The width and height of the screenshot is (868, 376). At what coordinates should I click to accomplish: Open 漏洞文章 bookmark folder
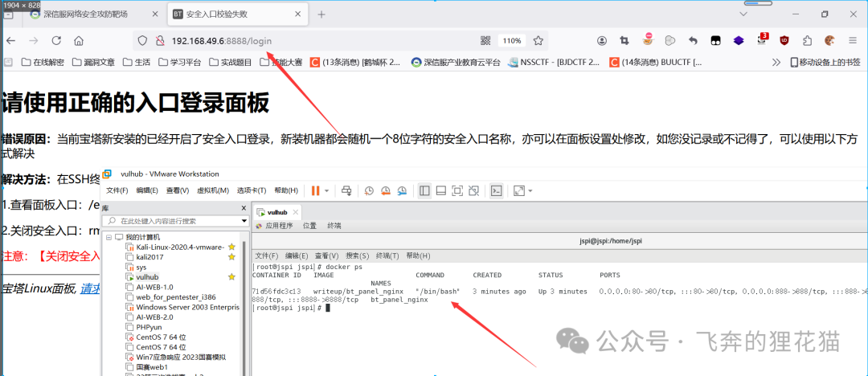click(93, 62)
